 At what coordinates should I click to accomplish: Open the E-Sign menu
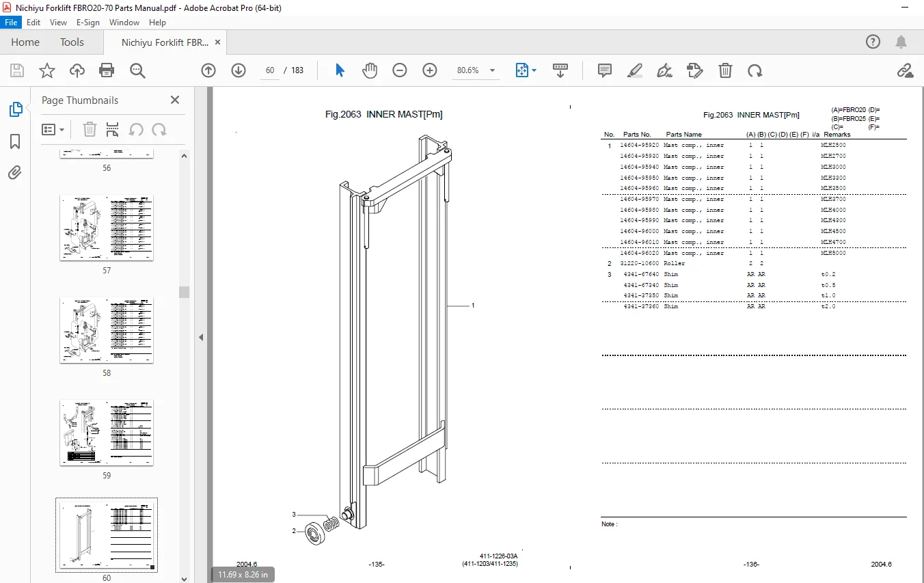[x=88, y=23]
